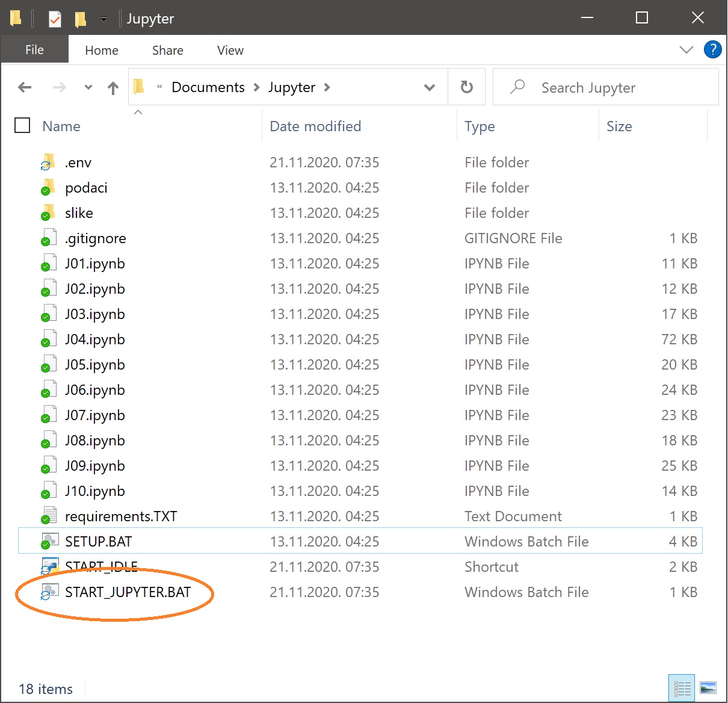Select the slike folder icon
728x703 pixels.
48,212
